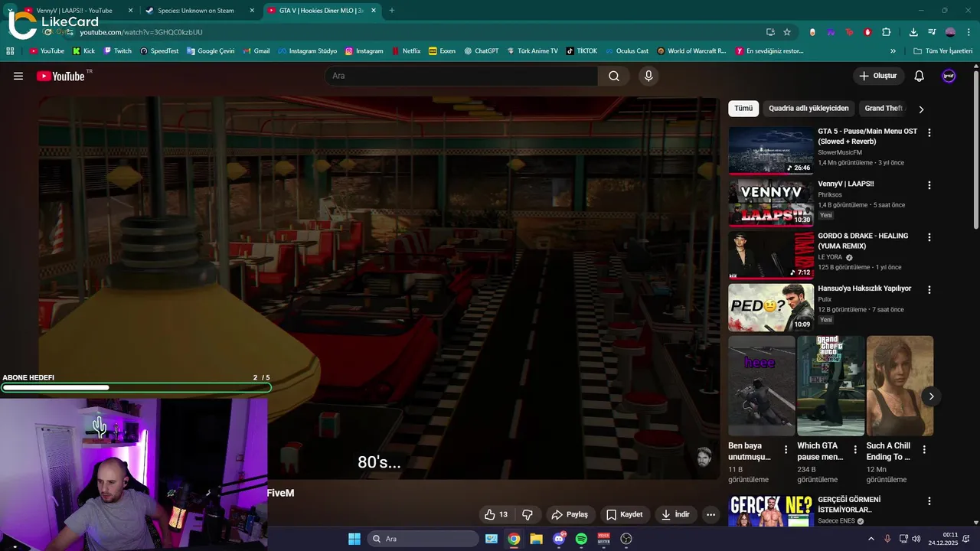Open Discord from the taskbar
This screenshot has width=980, height=551.
coord(559,539)
